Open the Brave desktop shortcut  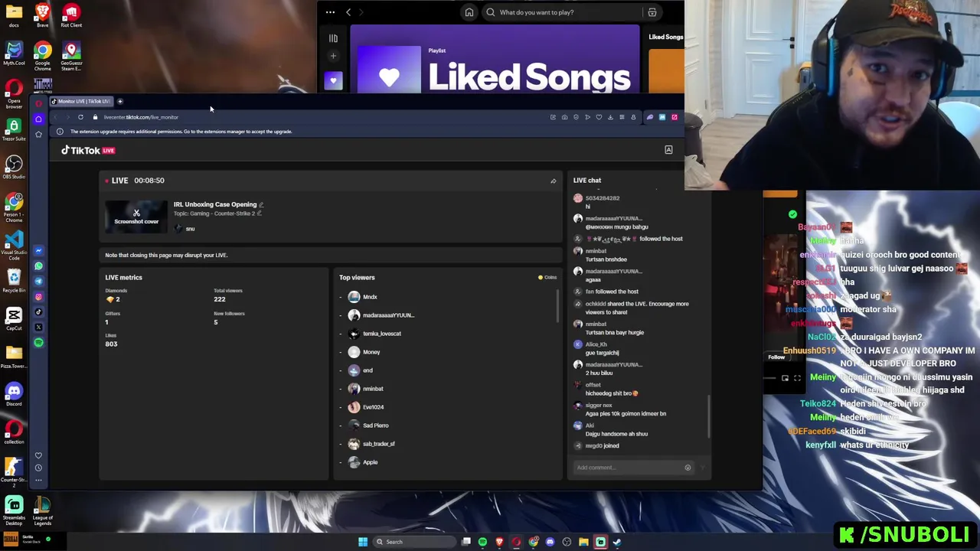42,15
